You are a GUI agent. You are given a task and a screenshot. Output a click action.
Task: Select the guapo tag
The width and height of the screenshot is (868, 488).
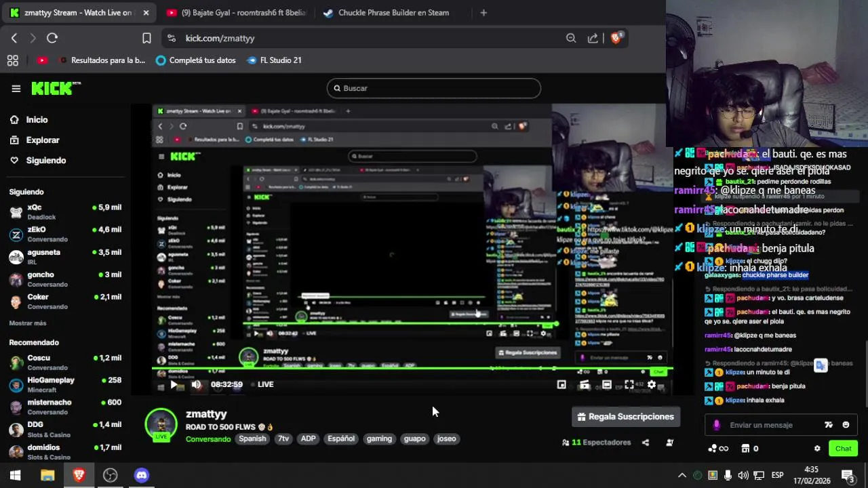coord(414,439)
